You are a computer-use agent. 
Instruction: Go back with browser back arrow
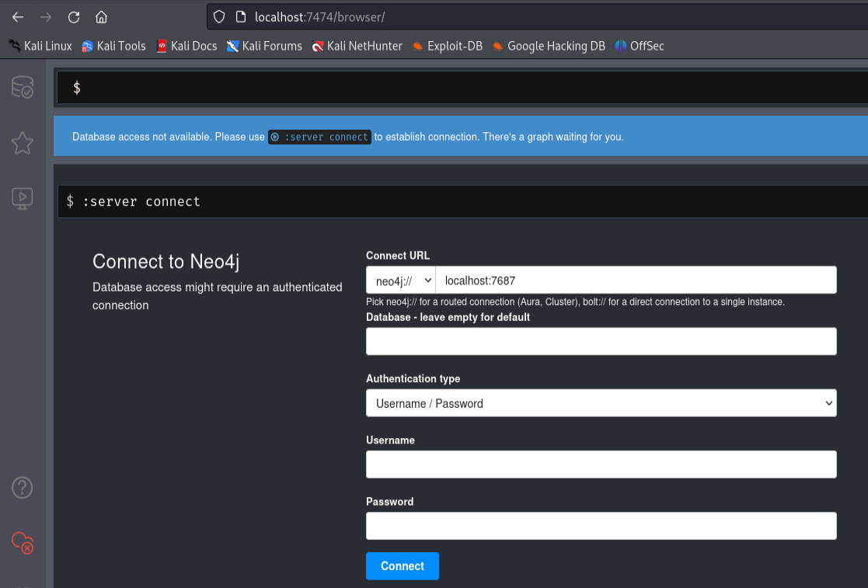click(18, 17)
